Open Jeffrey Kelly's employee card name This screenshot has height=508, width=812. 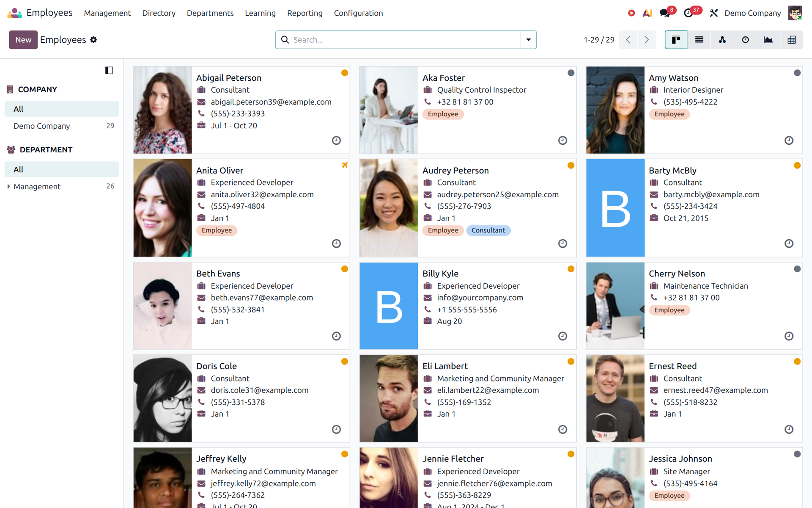221,459
